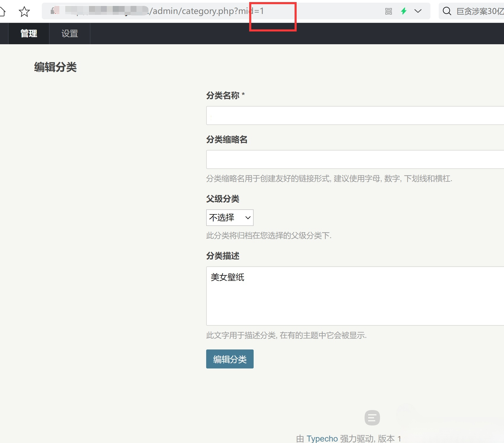Click the bookmark star icon
The width and height of the screenshot is (504, 443).
click(24, 11)
